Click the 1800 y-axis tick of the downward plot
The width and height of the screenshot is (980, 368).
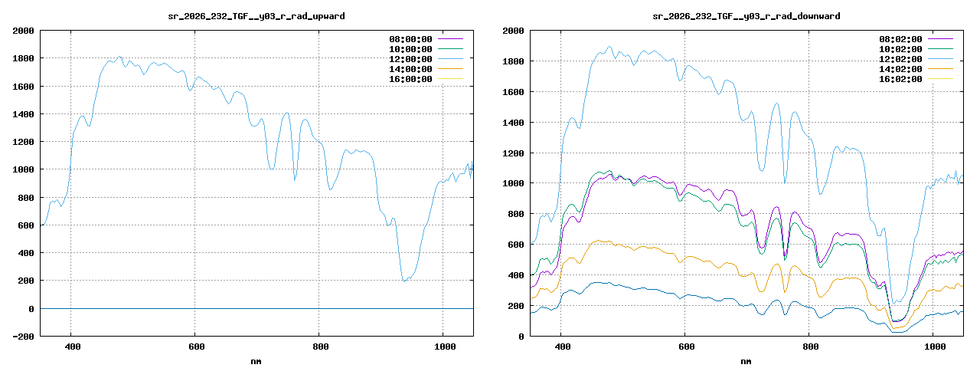tap(513, 61)
